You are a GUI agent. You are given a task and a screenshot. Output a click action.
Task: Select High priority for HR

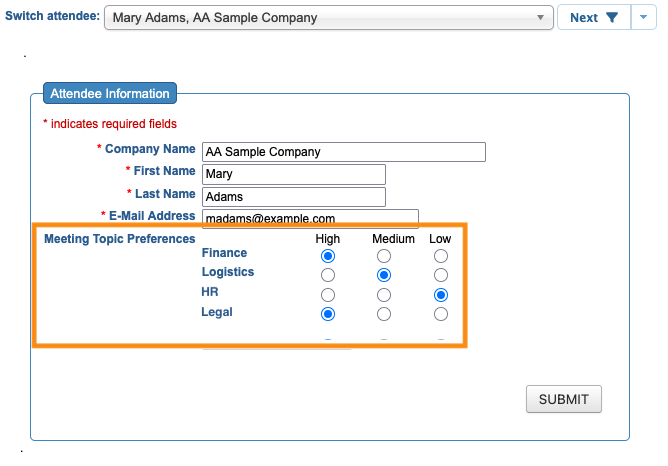(328, 295)
